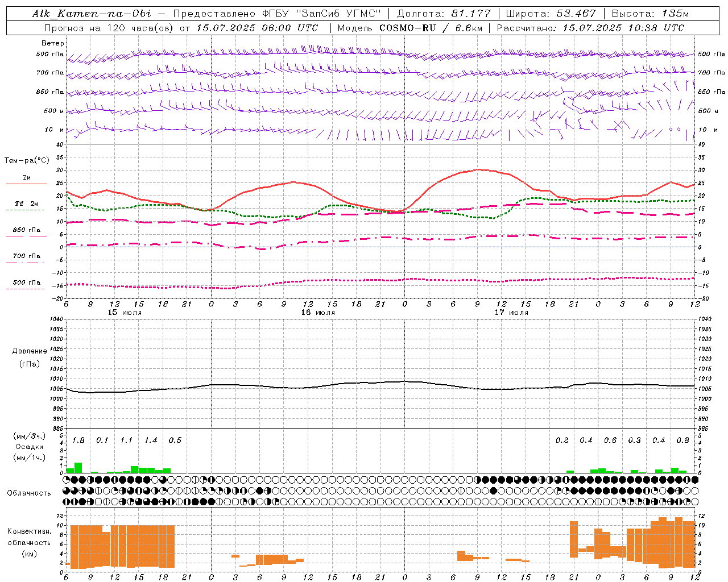This screenshot has height=582, width=728.
Task: Select the forecast start time 15.07.2025 06:00 UTC
Action: pos(257,28)
